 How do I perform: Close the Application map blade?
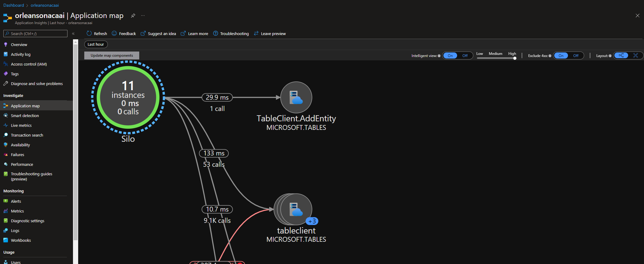coord(637,16)
